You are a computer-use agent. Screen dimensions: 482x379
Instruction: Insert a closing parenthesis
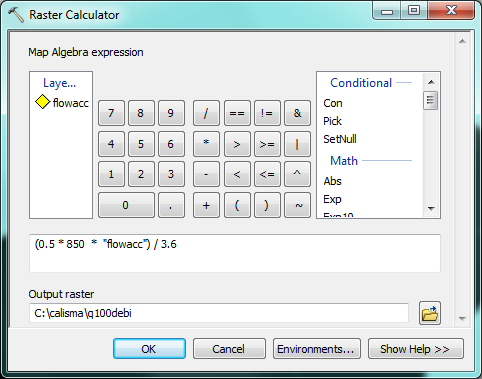[x=267, y=205]
